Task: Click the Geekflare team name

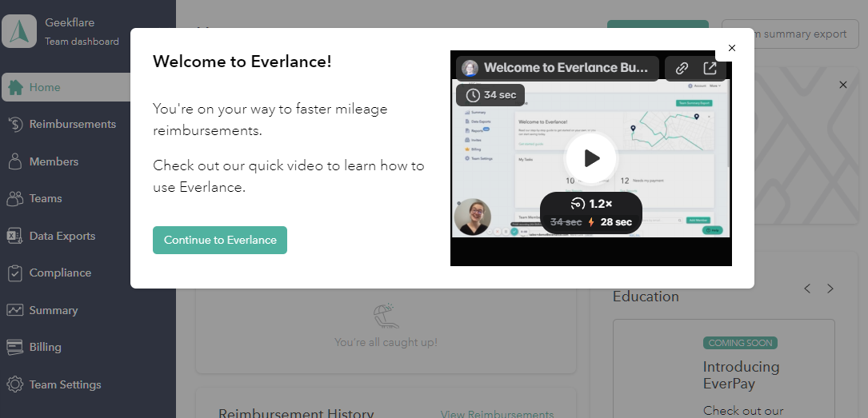Action: pyautogui.click(x=70, y=22)
